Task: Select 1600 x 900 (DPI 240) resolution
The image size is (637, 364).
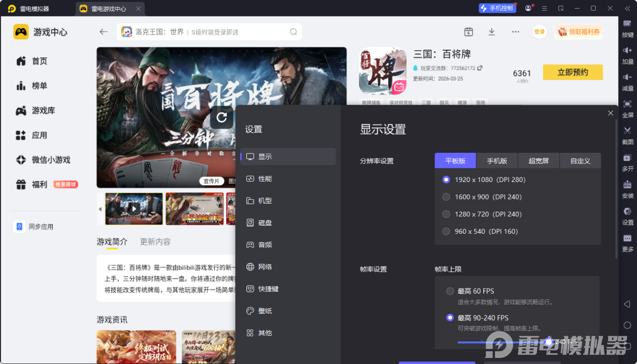Action: (446, 197)
